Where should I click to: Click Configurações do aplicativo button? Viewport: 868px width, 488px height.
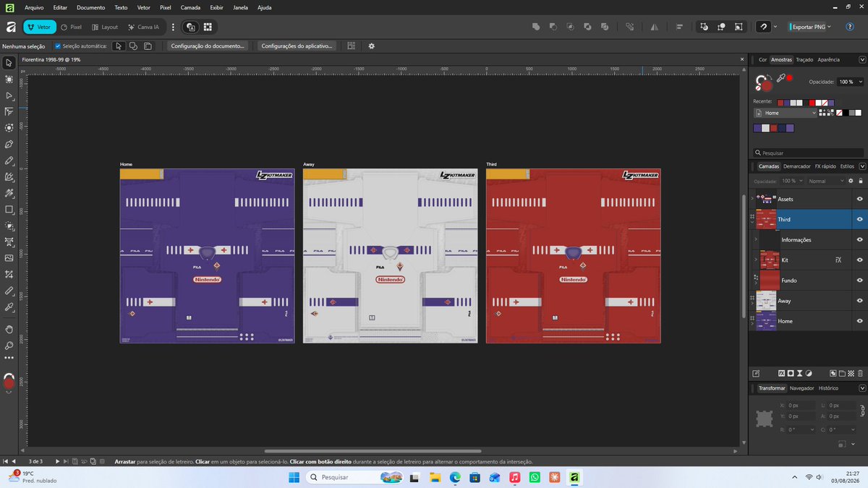coord(297,46)
